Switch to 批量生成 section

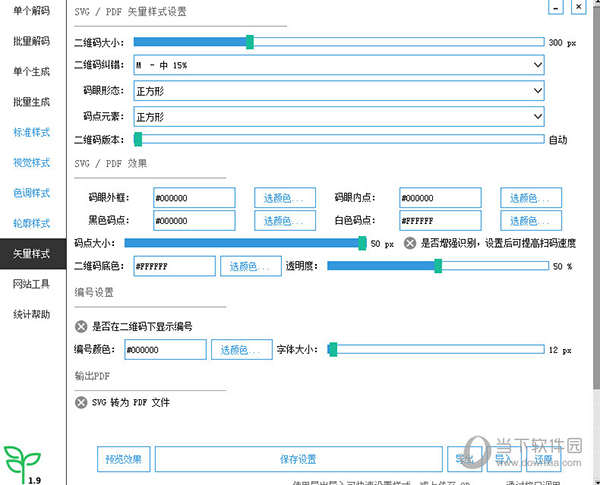click(32, 102)
